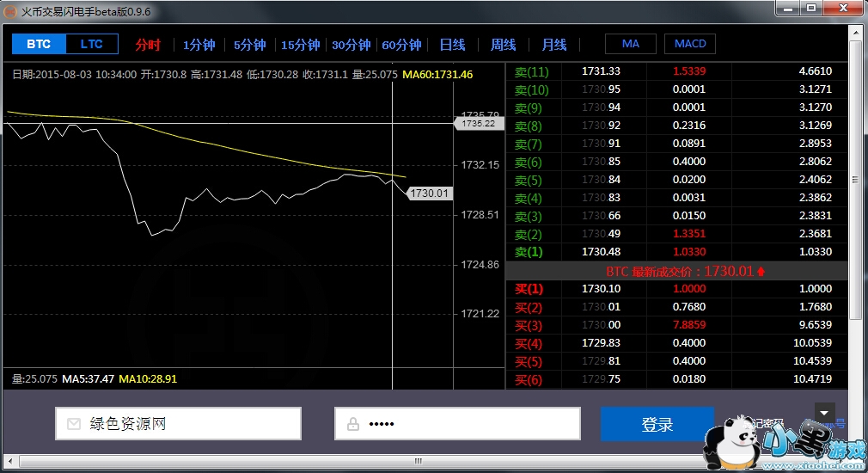Switch to the LTC market toggle
Viewport: 868px width, 473px height.
[x=91, y=44]
